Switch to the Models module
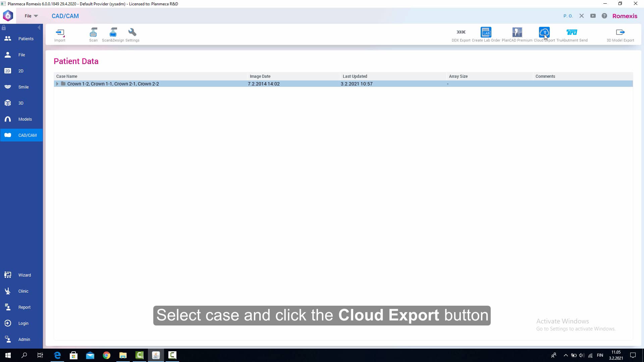The image size is (644, 362). click(21, 119)
